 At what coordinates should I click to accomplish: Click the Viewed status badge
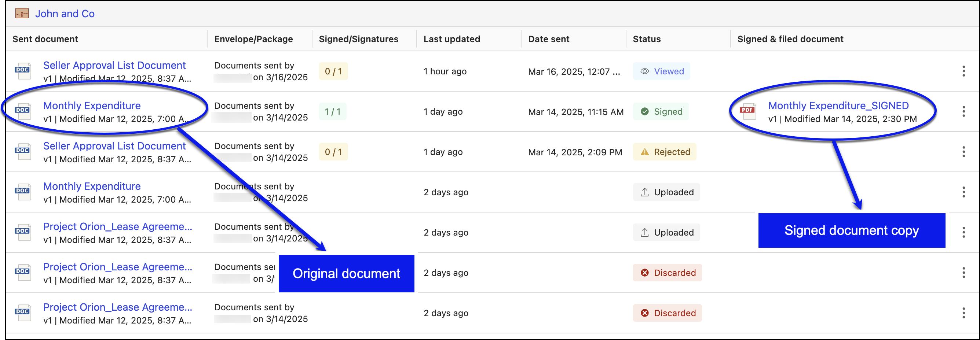pyautogui.click(x=661, y=71)
